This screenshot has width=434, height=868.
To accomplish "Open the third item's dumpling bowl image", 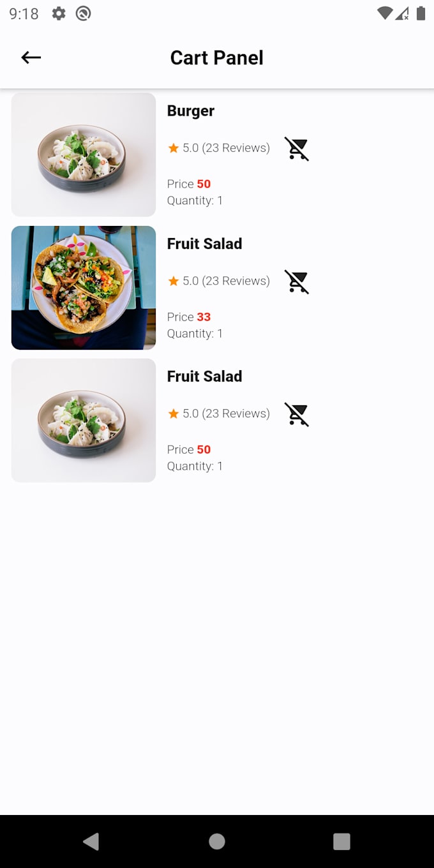I will click(x=84, y=420).
